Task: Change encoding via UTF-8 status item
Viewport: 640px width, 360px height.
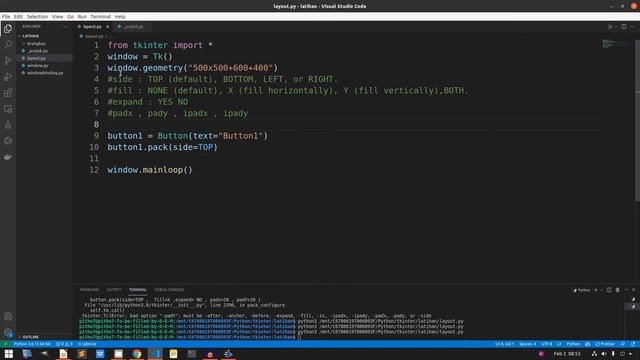Action: [546, 344]
